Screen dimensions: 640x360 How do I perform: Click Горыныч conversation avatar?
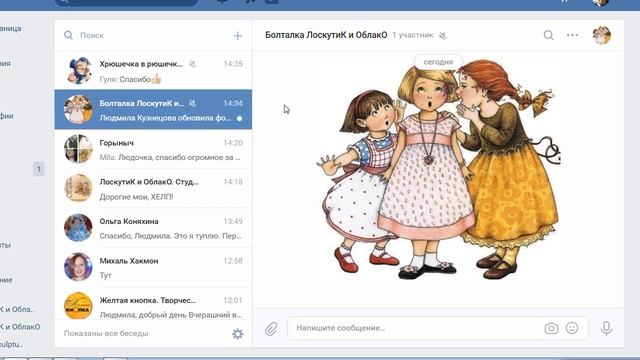coord(78,149)
